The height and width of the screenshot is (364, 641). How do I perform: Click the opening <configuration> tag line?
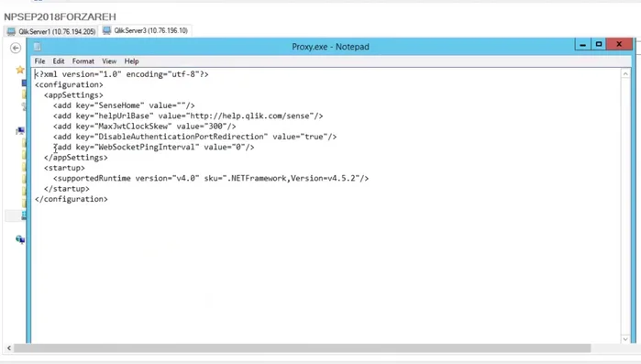coord(69,84)
